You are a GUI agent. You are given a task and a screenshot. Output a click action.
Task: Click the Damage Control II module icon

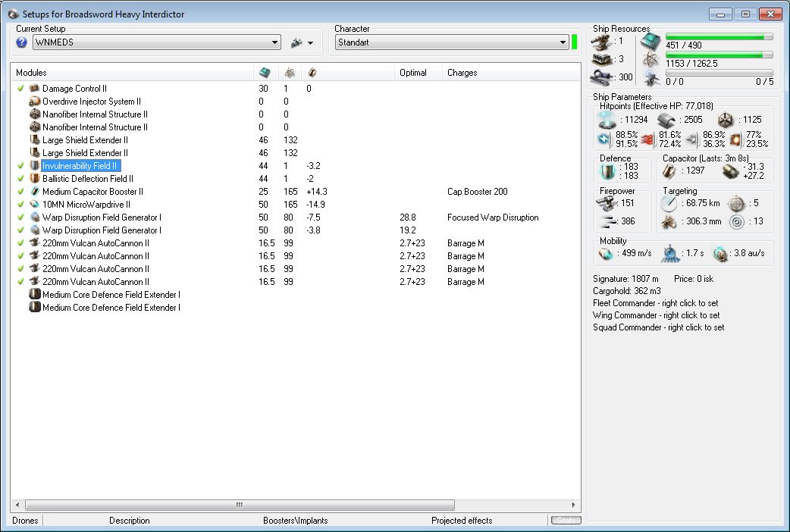(x=34, y=88)
